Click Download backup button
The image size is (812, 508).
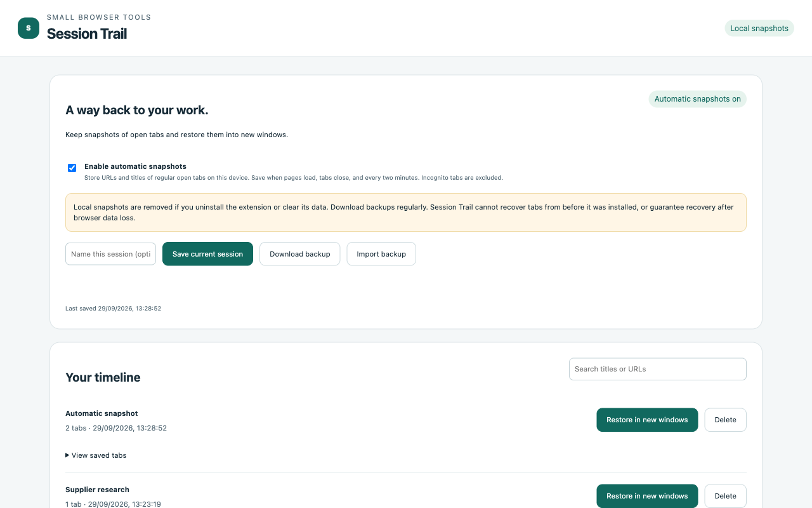(x=299, y=254)
